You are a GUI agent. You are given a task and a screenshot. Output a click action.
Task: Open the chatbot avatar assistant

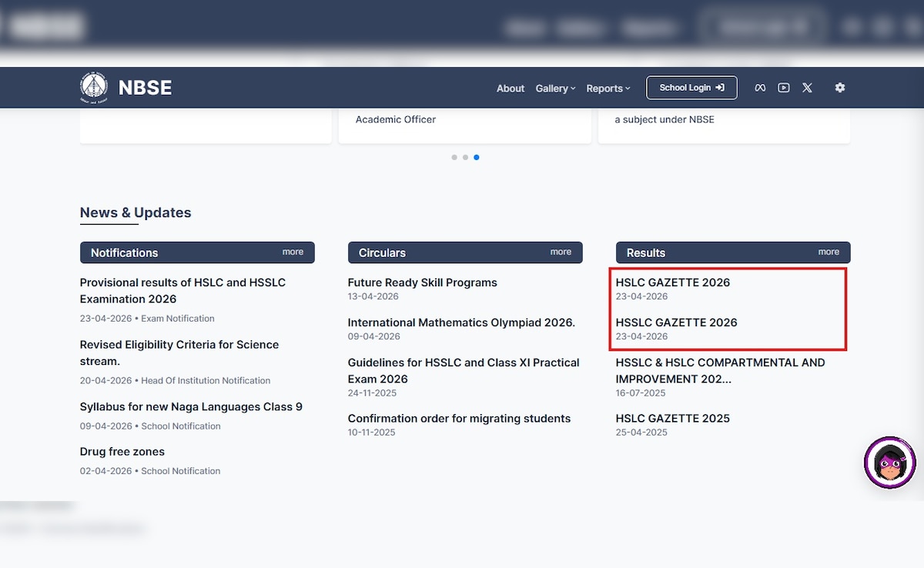click(x=890, y=463)
